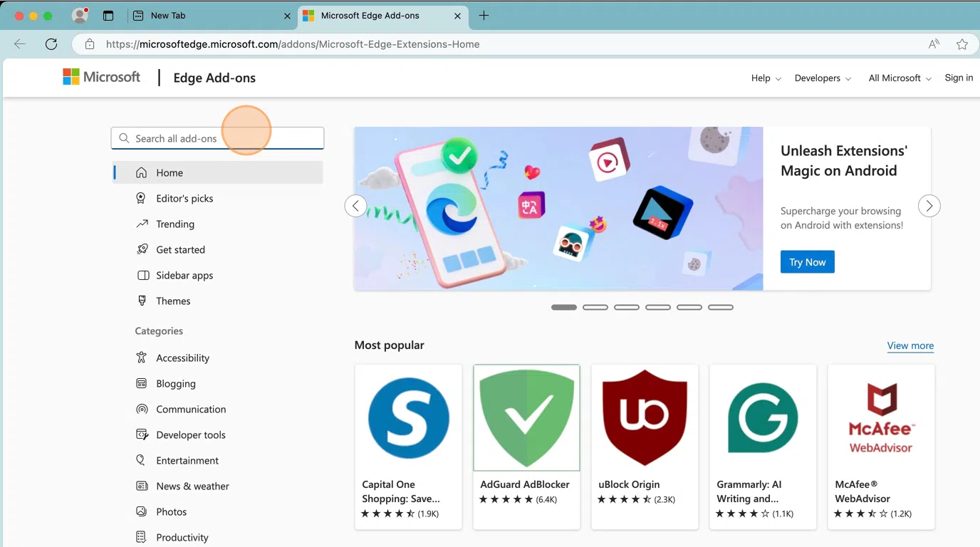The image size is (980, 547).
Task: Switch to the New Tab tab
Action: click(212, 16)
